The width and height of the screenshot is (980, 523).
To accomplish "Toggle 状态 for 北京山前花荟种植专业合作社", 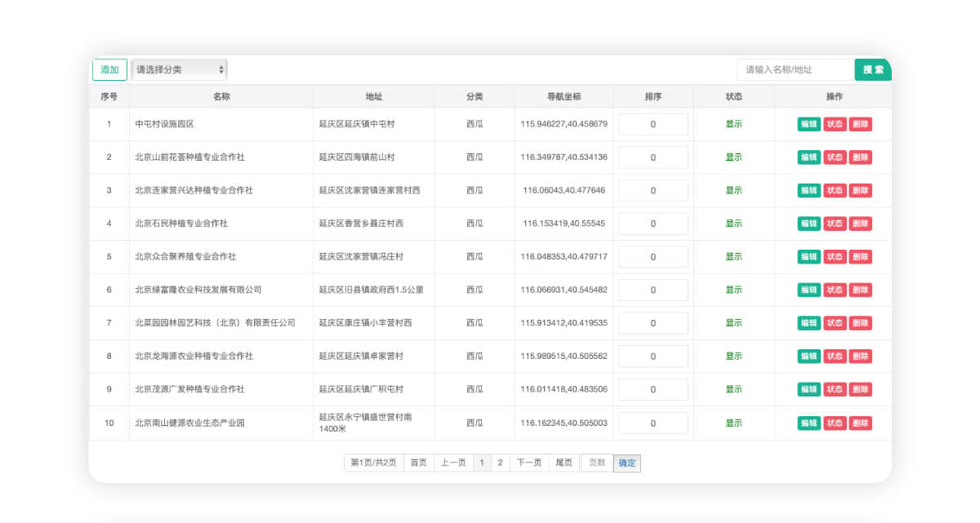I will coord(835,157).
